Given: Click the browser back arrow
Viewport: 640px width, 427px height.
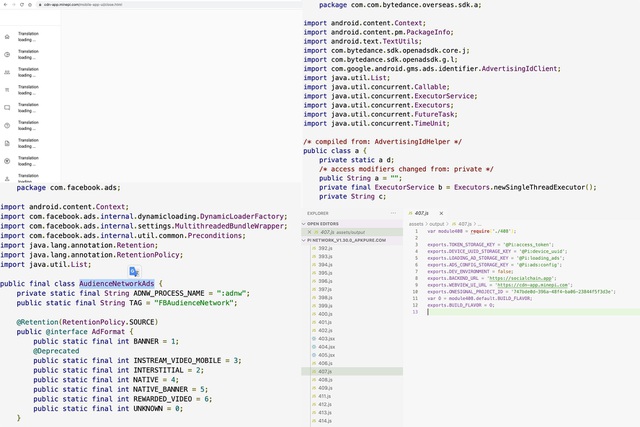Looking at the screenshot, I should (6, 4).
